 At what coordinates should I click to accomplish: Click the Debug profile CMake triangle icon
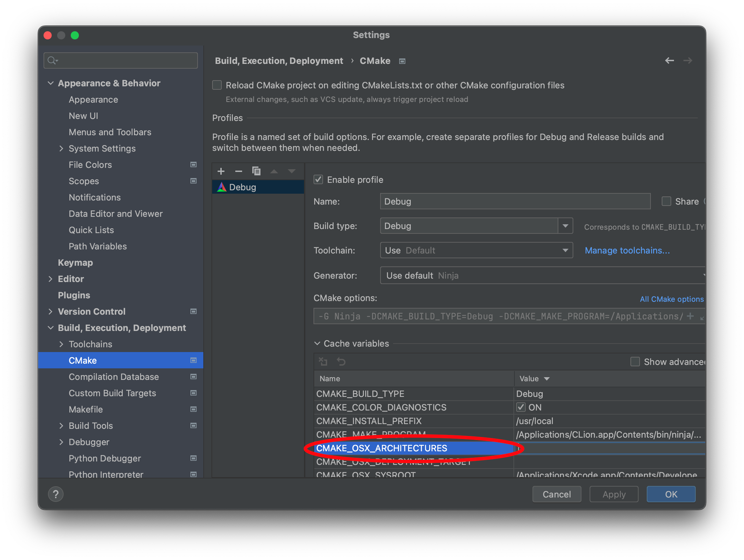click(222, 187)
